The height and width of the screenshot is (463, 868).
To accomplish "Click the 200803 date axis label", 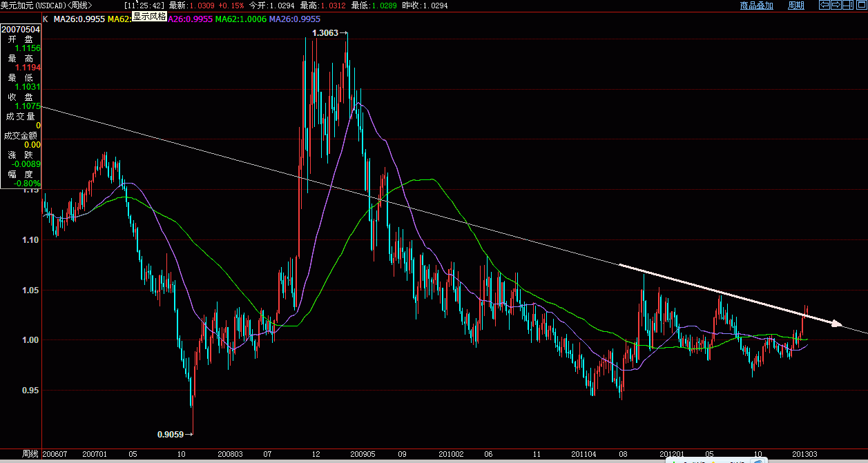I will pos(230,453).
